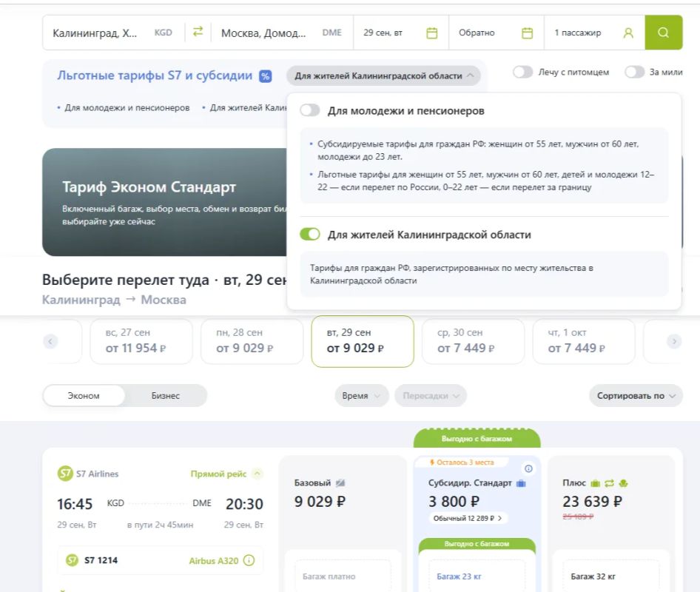The height and width of the screenshot is (592, 700).
Task: Choose Плюс fare 23 639 ₽
Action: point(592,502)
